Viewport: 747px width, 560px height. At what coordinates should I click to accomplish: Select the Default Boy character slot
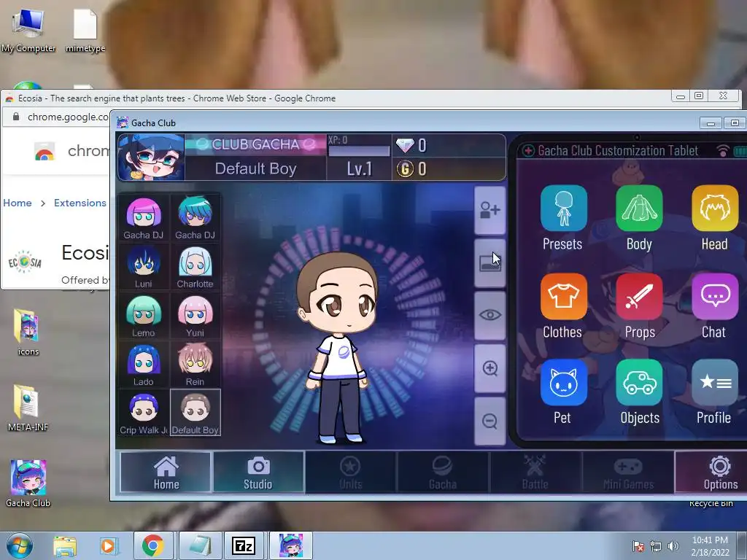point(195,413)
